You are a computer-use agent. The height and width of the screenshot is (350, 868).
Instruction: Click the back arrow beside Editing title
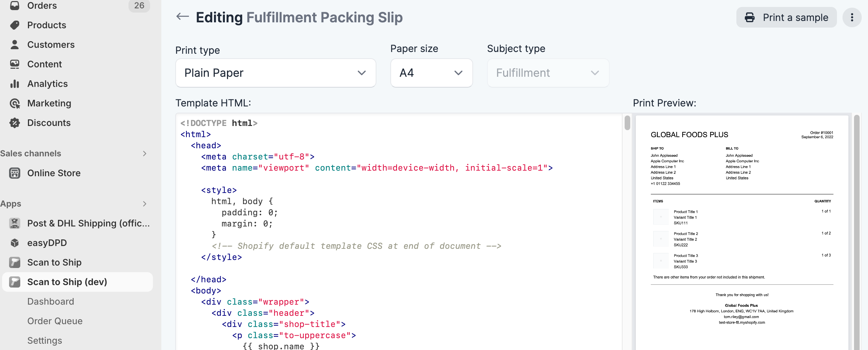pos(182,16)
